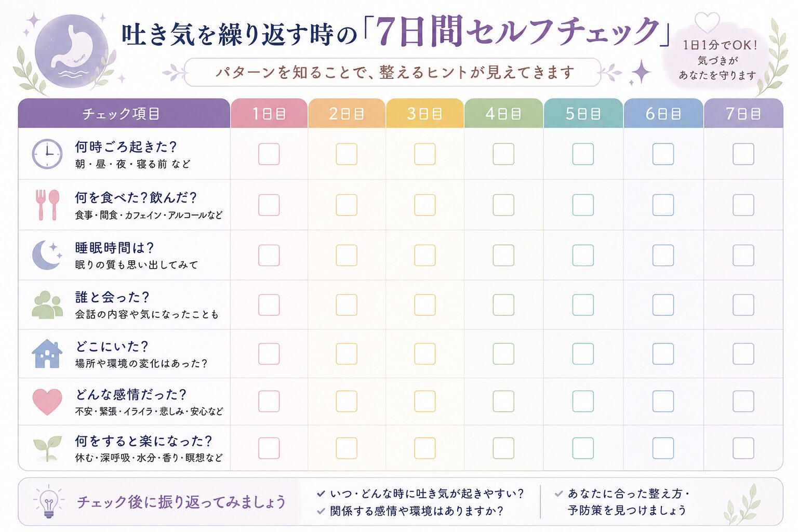Check the 3日目 box for 睡眠時間は?
The width and height of the screenshot is (798, 532).
point(425,256)
